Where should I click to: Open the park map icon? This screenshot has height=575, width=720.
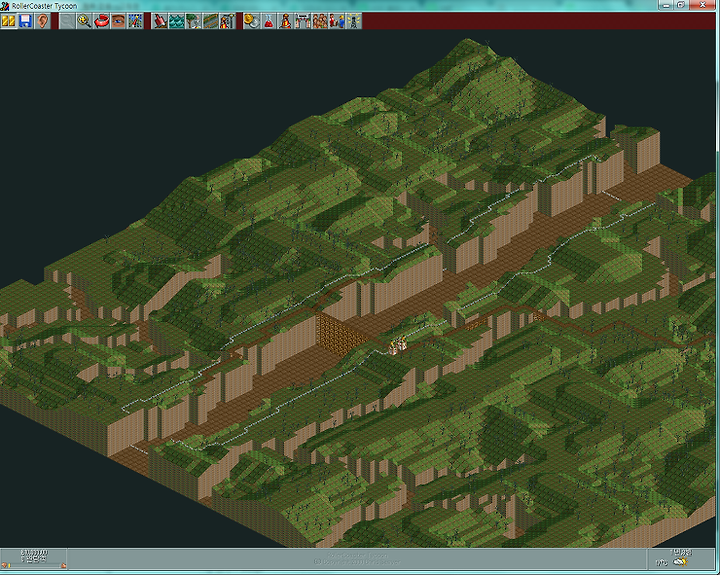135,21
